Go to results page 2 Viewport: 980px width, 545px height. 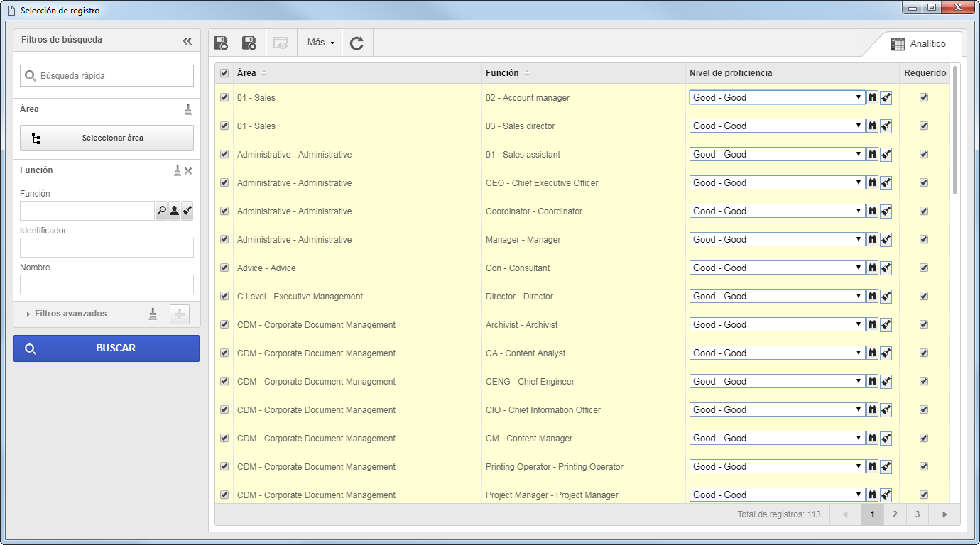coord(895,514)
